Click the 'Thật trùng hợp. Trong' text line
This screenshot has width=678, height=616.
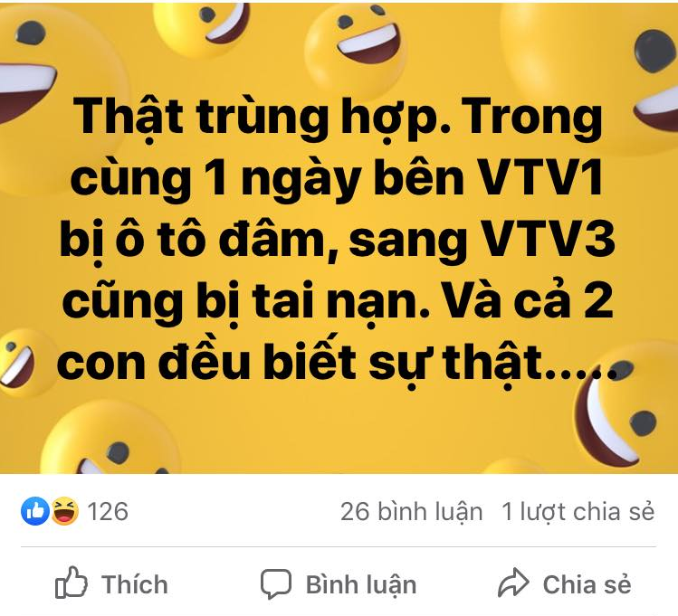339,118
